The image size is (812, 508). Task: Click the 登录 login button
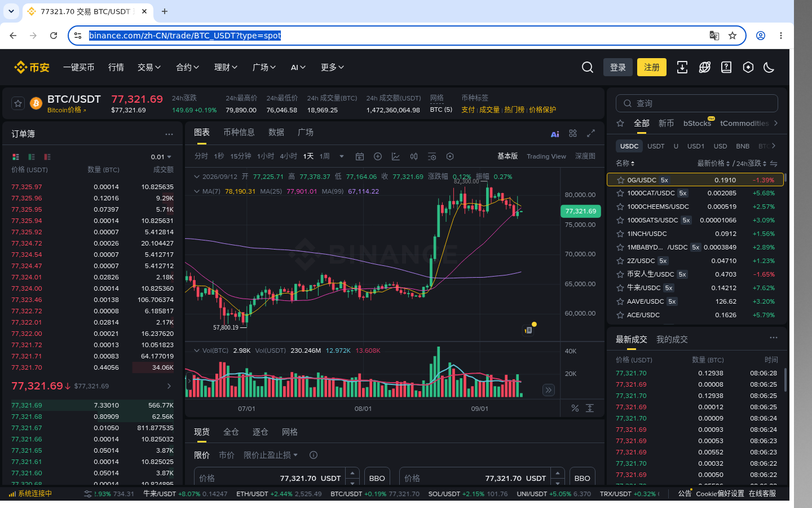[x=618, y=67]
